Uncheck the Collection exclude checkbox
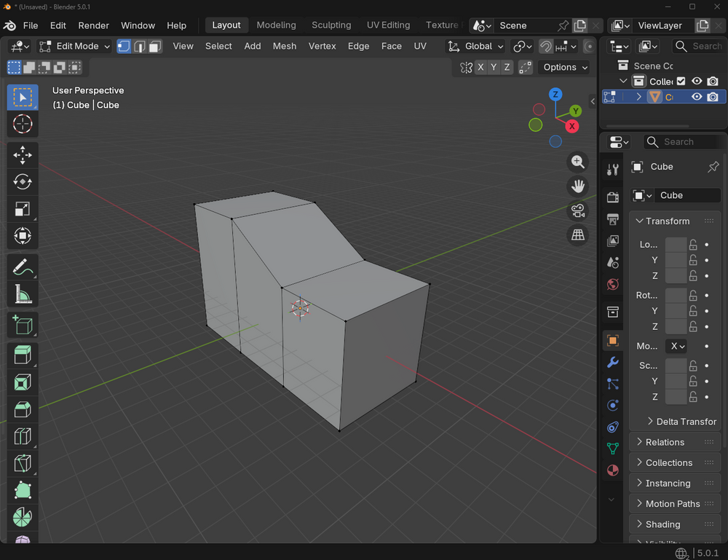This screenshot has height=560, width=728. tap(681, 82)
